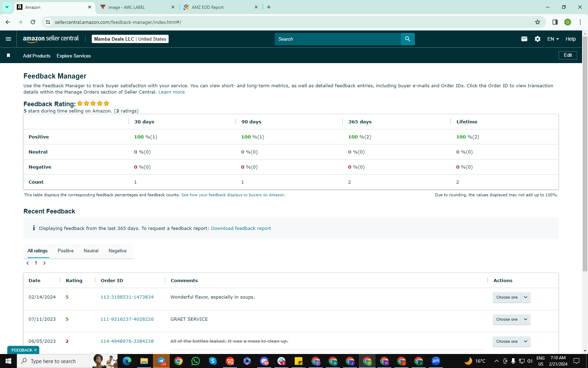The image size is (588, 368).
Task: Reload the page with refresh icon
Action: (x=33, y=22)
